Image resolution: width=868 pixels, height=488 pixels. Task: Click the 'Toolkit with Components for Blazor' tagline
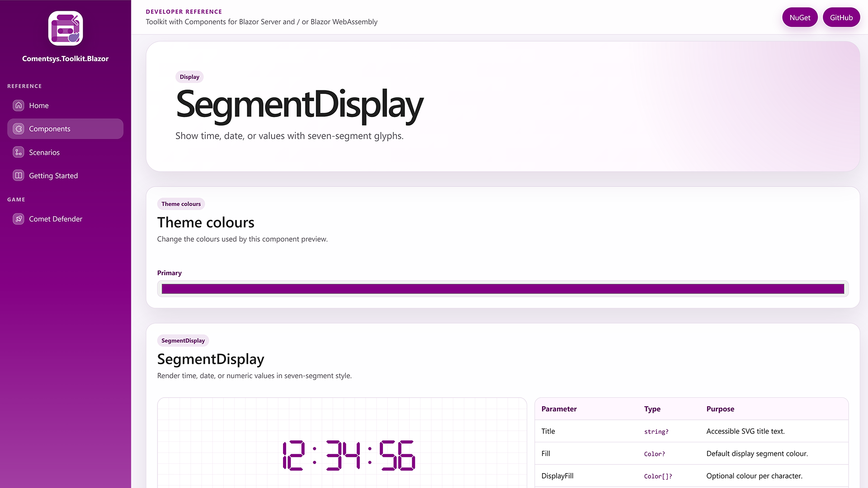coord(262,22)
